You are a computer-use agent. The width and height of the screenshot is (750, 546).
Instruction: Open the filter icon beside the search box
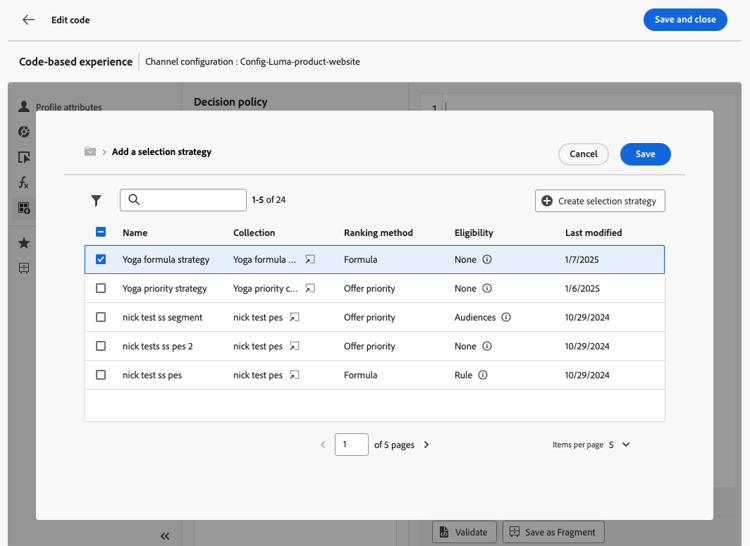96,201
